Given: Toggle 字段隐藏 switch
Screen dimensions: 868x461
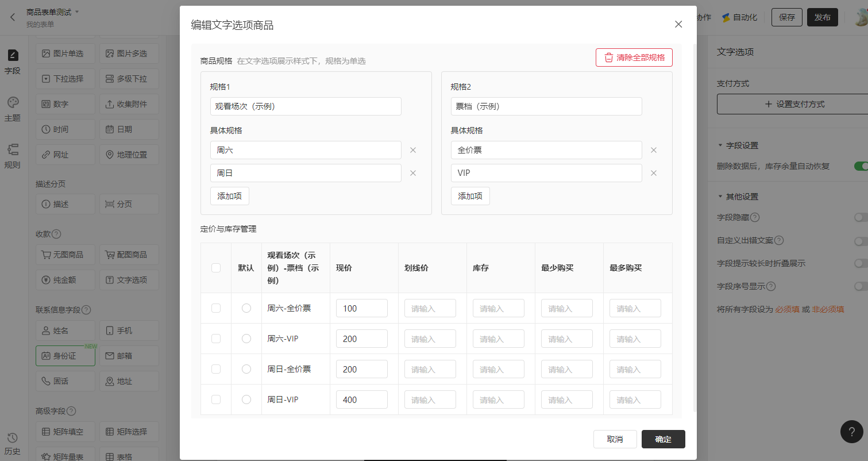Looking at the screenshot, I should click(x=861, y=217).
